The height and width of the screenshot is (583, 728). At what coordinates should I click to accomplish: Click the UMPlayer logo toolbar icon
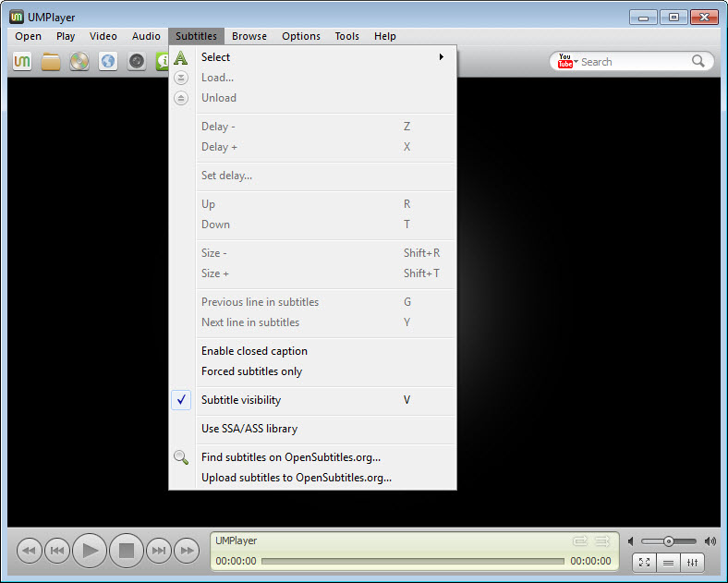coord(22,61)
